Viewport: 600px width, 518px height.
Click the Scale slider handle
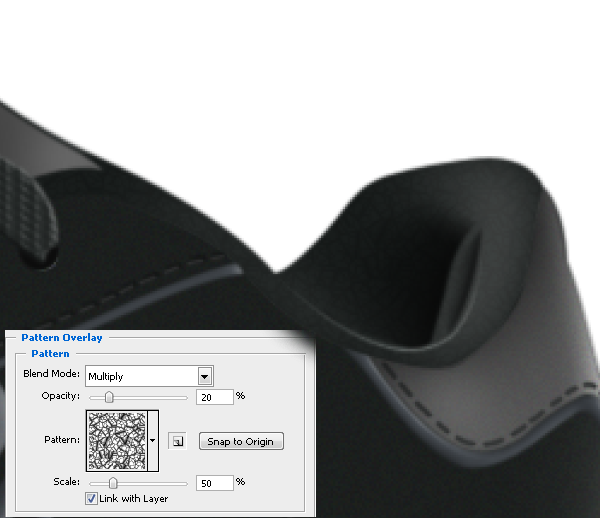click(x=113, y=483)
